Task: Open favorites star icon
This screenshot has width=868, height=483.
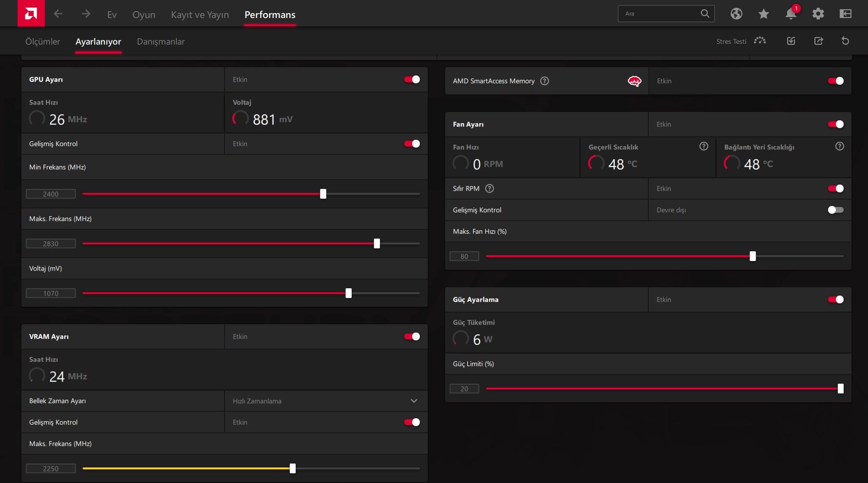Action: [x=763, y=14]
